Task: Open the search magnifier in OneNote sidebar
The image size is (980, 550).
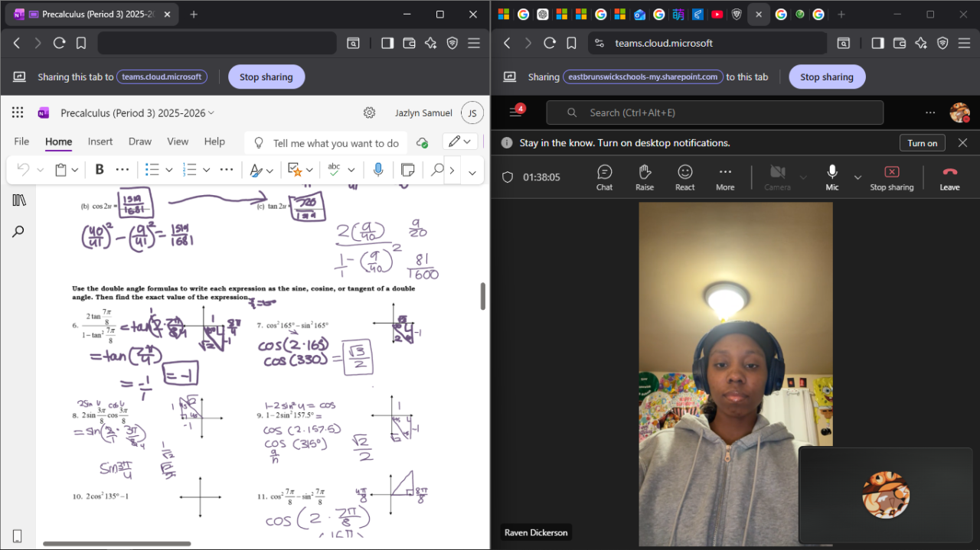Action: (18, 231)
